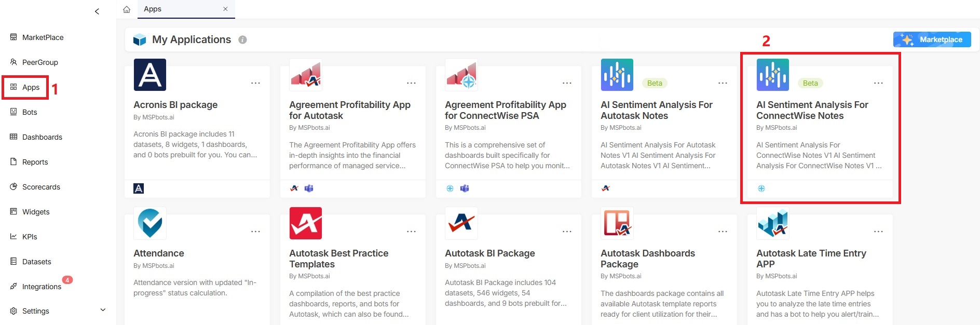Screen dimensions: 980x325
Task: Click Autotask Late Time Entry icon
Action: click(x=772, y=223)
